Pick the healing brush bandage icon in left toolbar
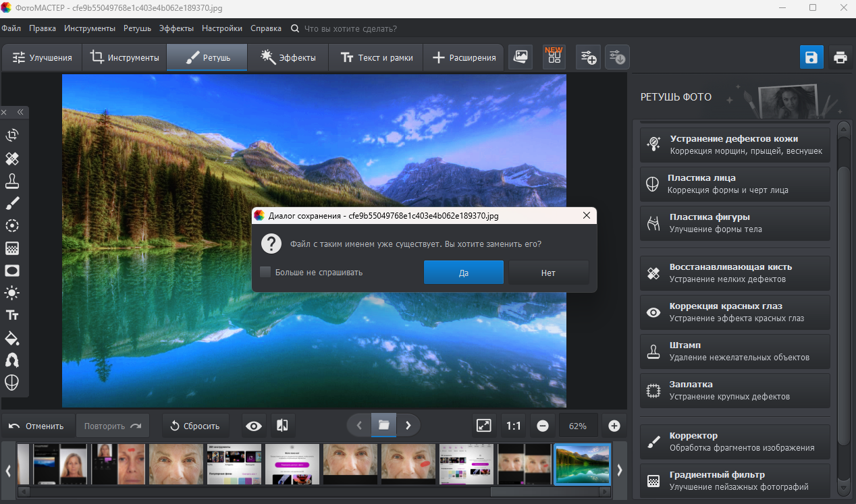This screenshot has height=504, width=856. 12,159
